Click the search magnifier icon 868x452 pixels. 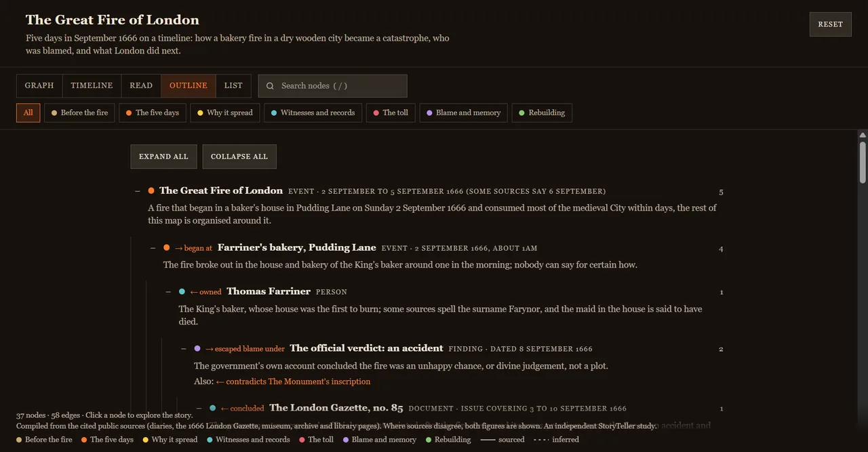[270, 86]
